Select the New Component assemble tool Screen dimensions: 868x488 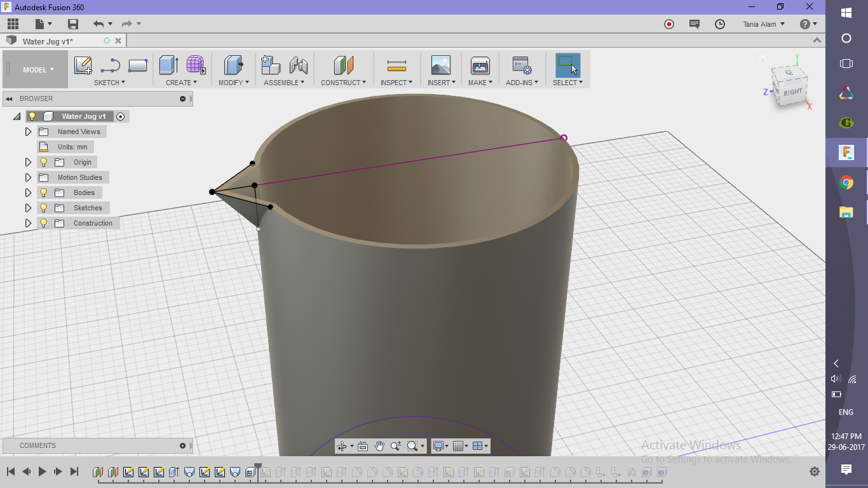tap(271, 65)
